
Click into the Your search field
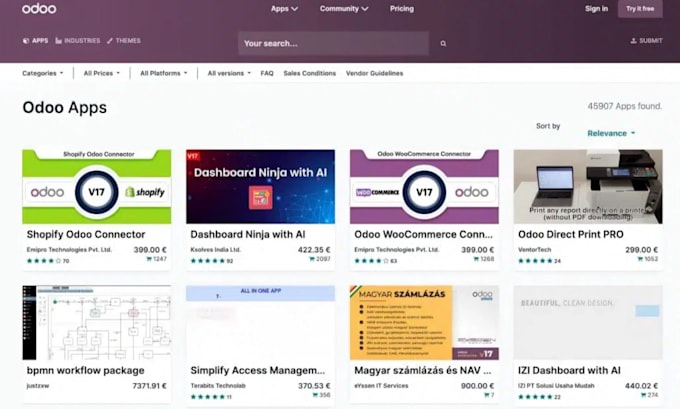333,43
